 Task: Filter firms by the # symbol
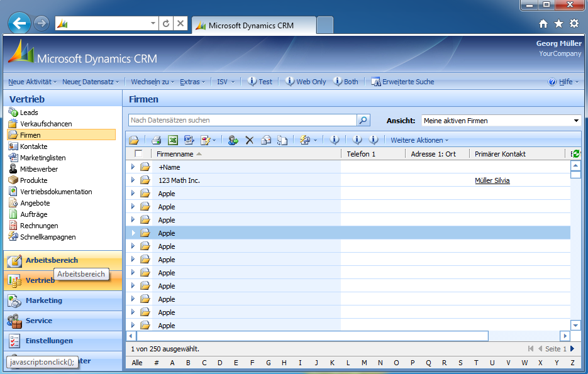pyautogui.click(x=157, y=363)
